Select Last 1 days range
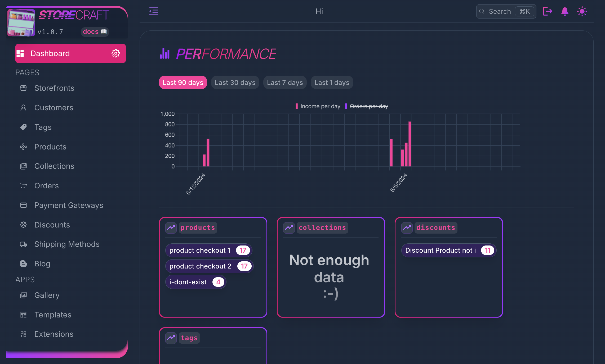Viewport: 605px width, 364px height. click(332, 83)
